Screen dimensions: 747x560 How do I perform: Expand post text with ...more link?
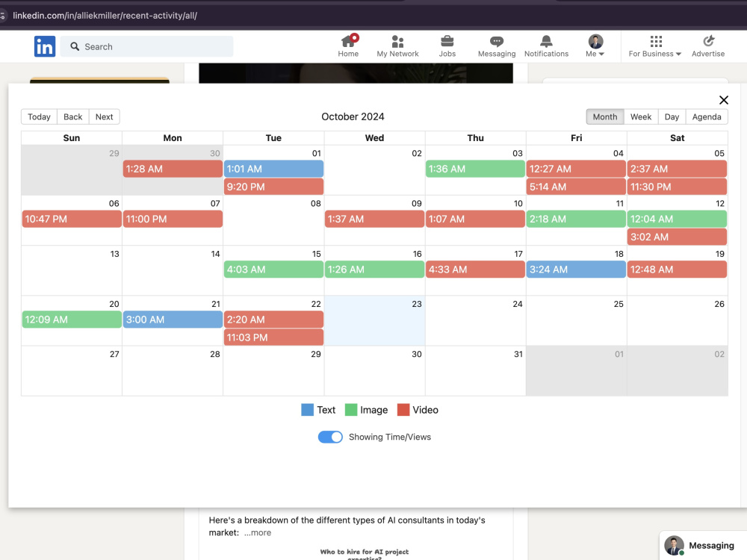(x=258, y=533)
